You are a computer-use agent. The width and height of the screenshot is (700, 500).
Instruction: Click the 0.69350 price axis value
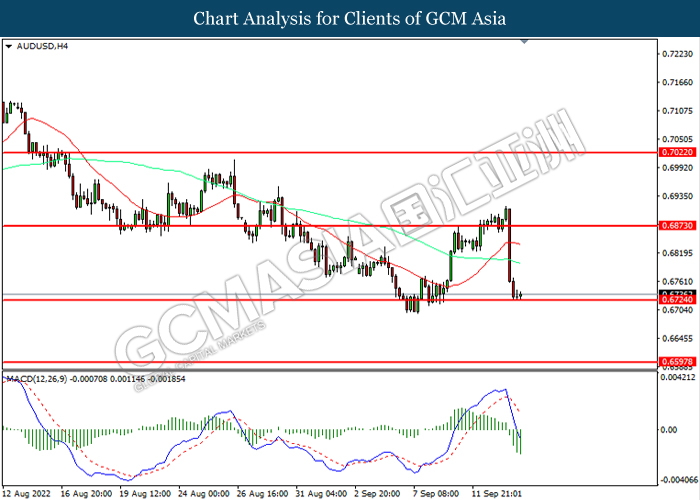pos(678,196)
